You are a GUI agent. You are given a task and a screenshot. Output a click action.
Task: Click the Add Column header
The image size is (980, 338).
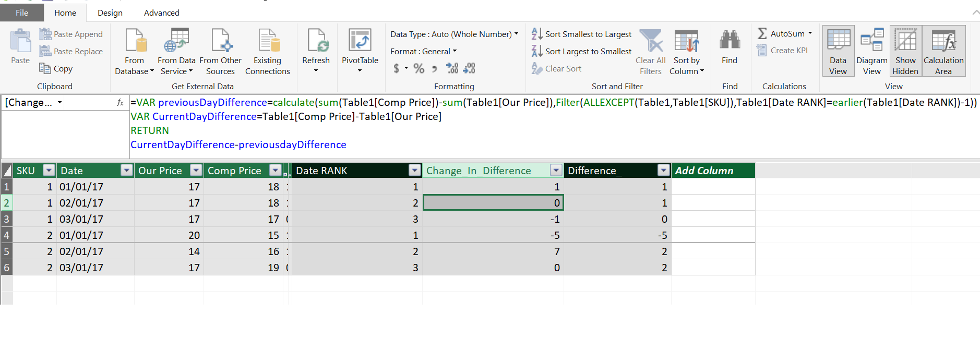pos(713,170)
